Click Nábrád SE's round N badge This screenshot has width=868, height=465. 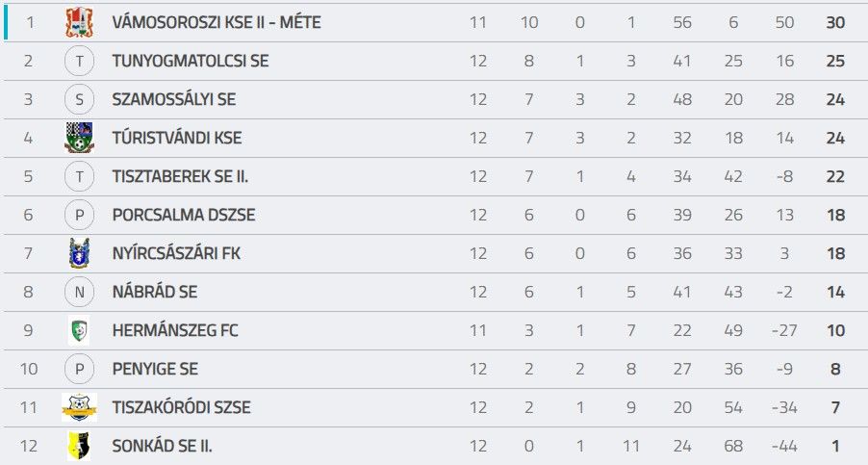(x=79, y=292)
